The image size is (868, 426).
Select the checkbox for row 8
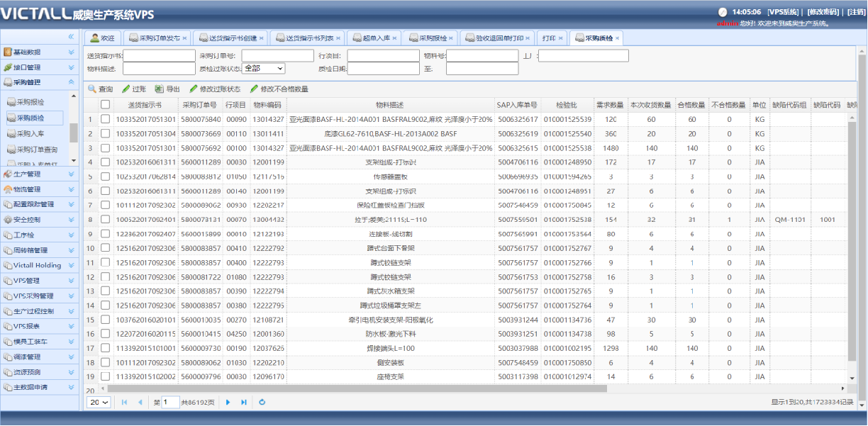(105, 220)
